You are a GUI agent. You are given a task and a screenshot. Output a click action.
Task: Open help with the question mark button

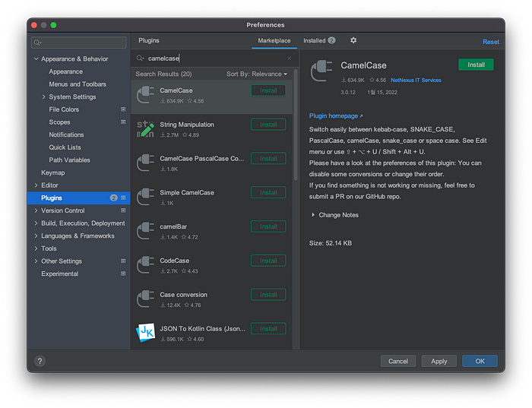pos(40,361)
